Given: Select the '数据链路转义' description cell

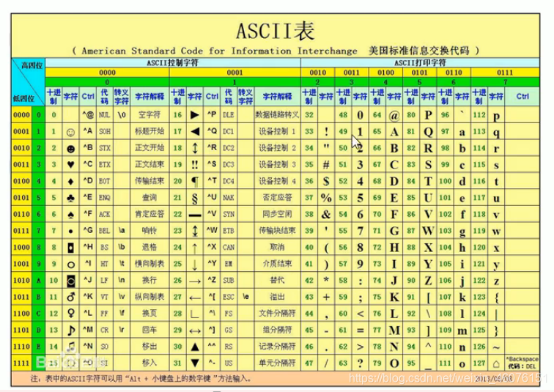Looking at the screenshot, I should pos(277,115).
